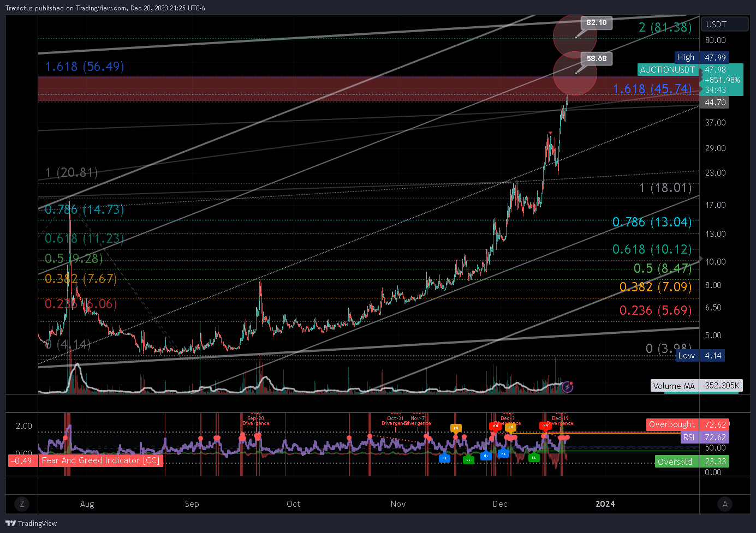Click the earliest orange LH marker
This screenshot has height=533, width=756.
(x=456, y=428)
